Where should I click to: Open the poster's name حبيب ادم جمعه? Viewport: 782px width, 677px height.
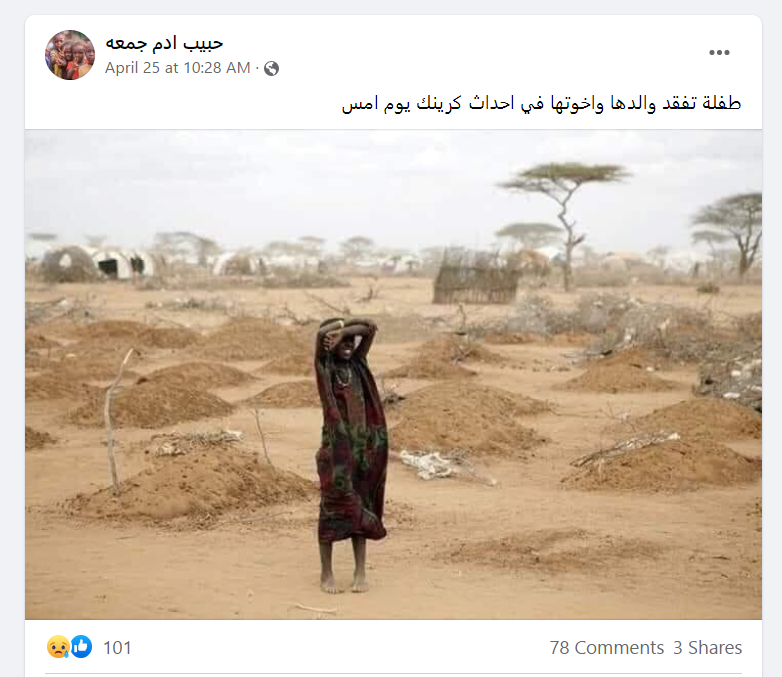(164, 43)
